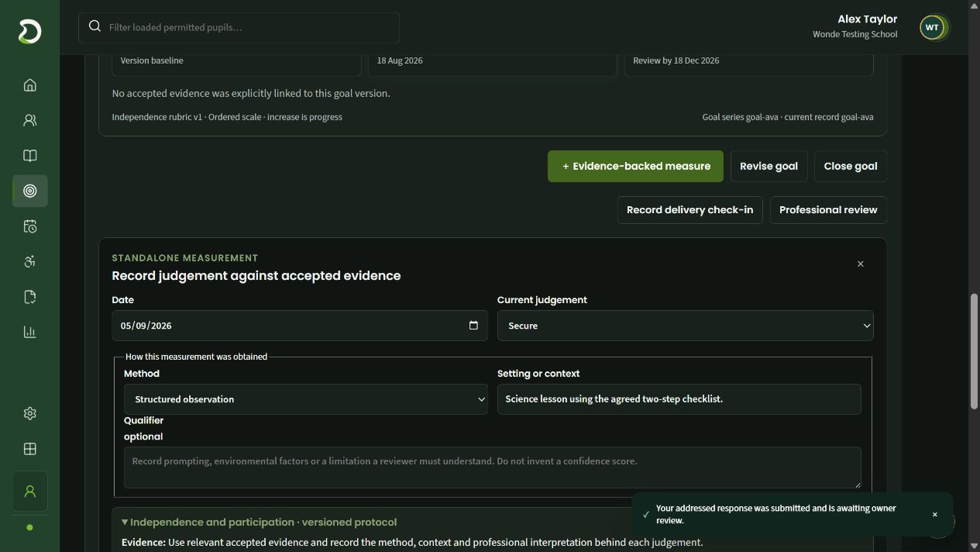This screenshot has height=552, width=980.
Task: Select the goals target icon in the sidebar
Action: [29, 191]
